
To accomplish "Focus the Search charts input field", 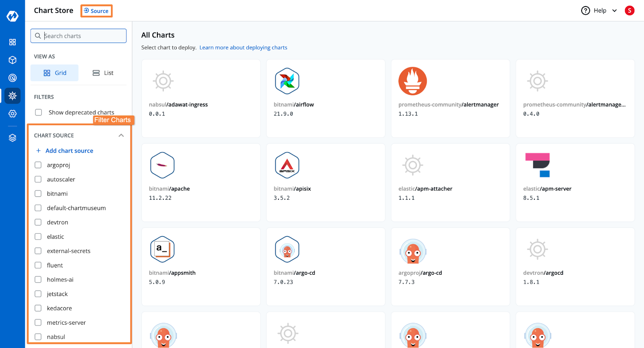I will [x=78, y=36].
